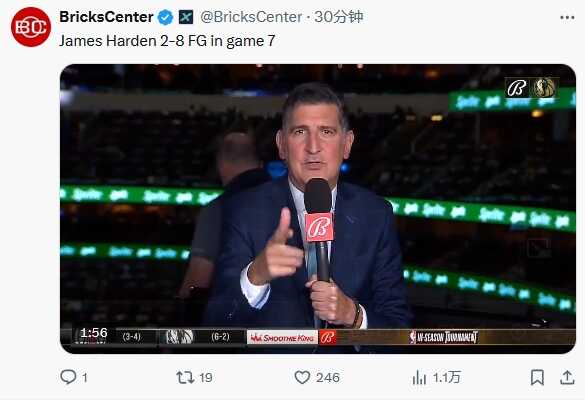Play the embedded video of the reporter
The height and width of the screenshot is (404, 585).
(x=318, y=209)
